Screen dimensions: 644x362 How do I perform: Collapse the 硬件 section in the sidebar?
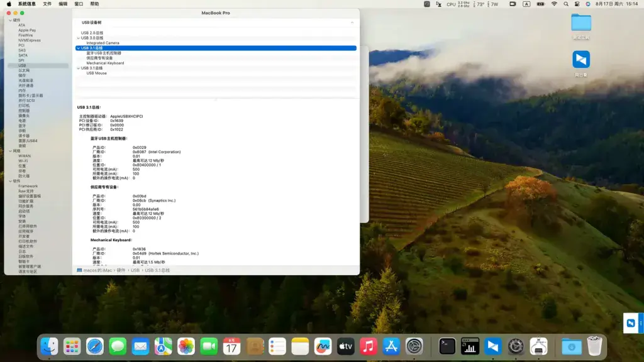[x=10, y=20]
